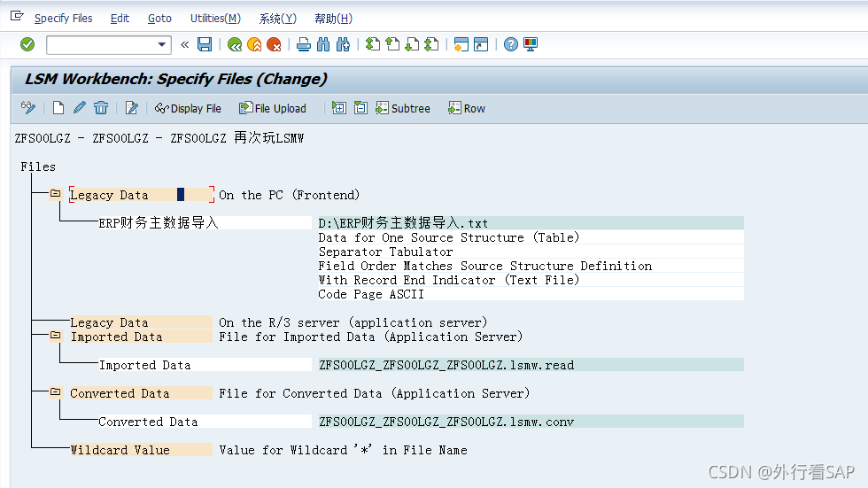Toggle Display/Change with glasses-pencil icon
Image resolution: width=868 pixels, height=488 pixels.
pos(28,107)
